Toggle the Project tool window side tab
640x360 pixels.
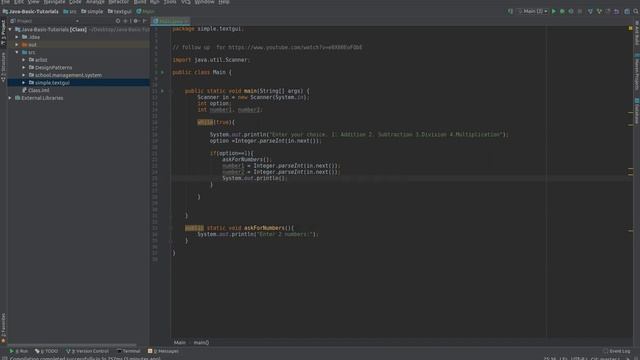click(3, 32)
